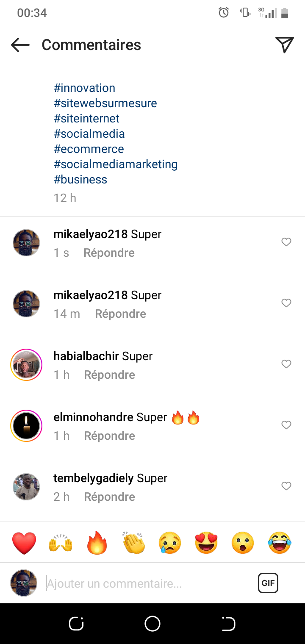Image resolution: width=305 pixels, height=644 pixels.
Task: Open habialbachir's profile picture story
Action: 26,365
